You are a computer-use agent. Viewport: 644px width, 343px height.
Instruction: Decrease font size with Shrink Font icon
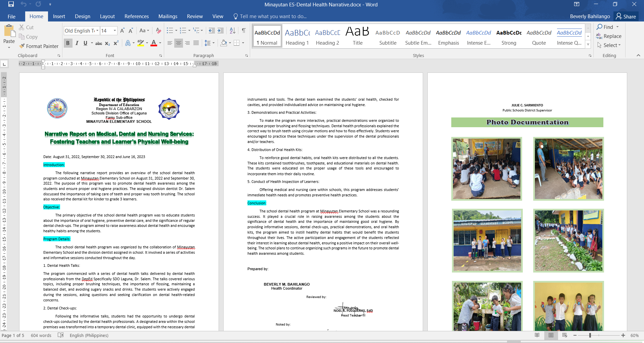pos(131,31)
